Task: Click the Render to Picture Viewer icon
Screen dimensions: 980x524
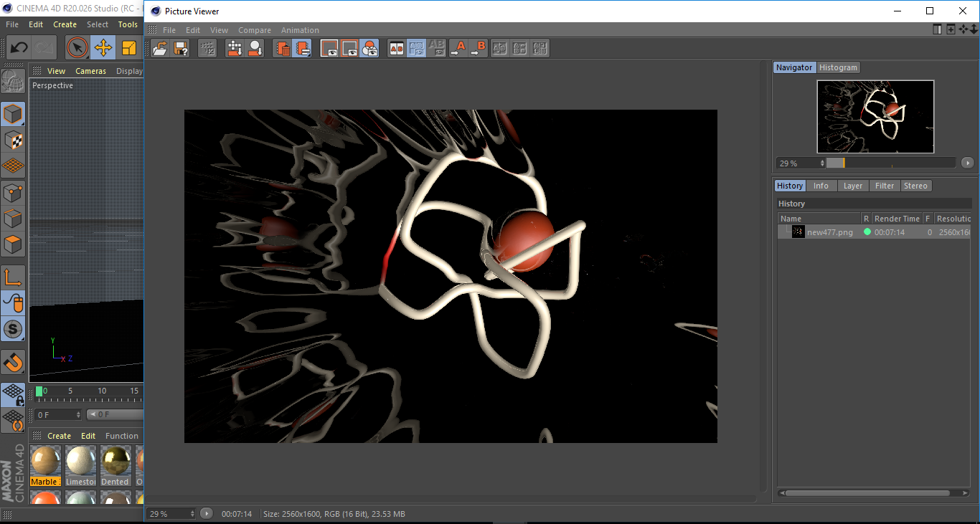Action: click(x=235, y=48)
